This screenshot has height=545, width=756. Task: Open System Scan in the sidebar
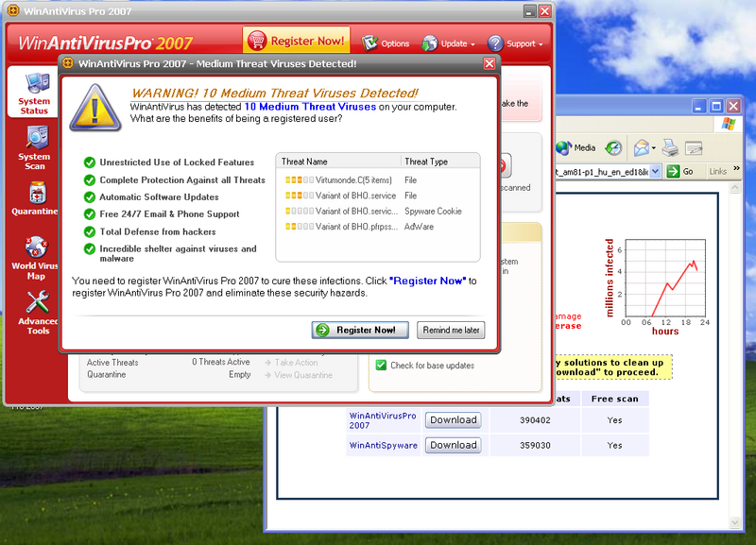pos(35,147)
